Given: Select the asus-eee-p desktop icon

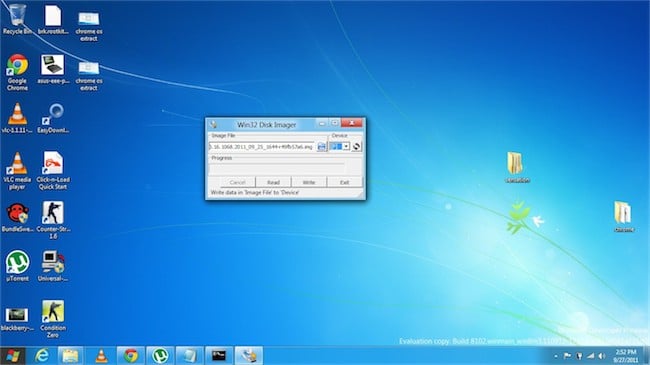Looking at the screenshot, I should coord(53,69).
